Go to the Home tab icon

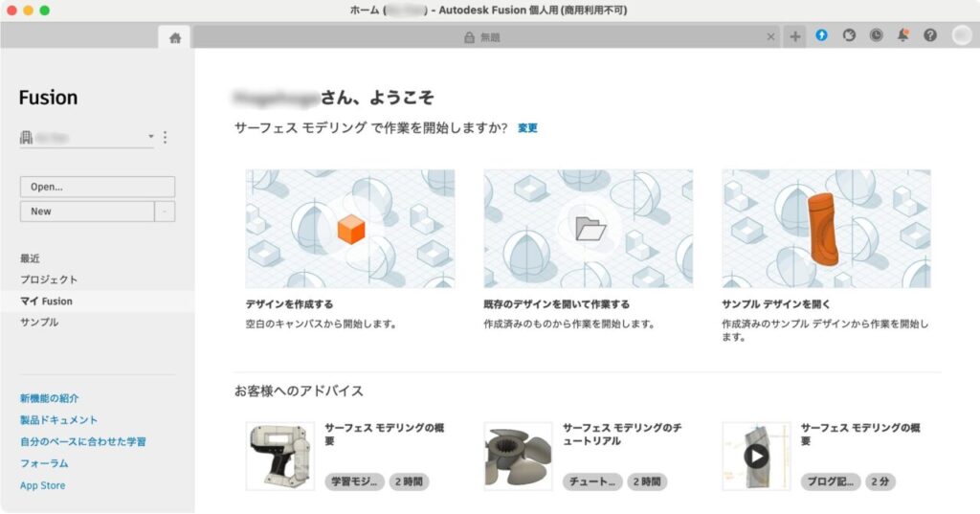click(x=175, y=37)
